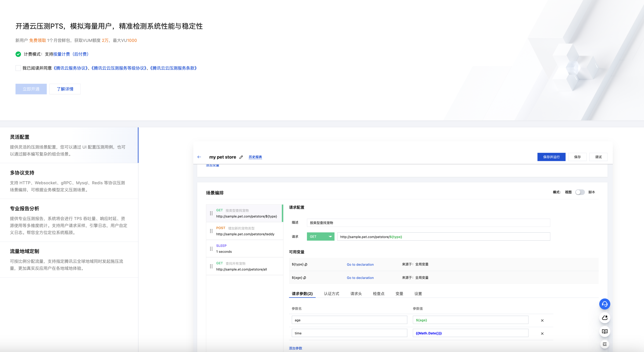Click the 了解详情 button
This screenshot has height=352, width=644.
tap(65, 89)
